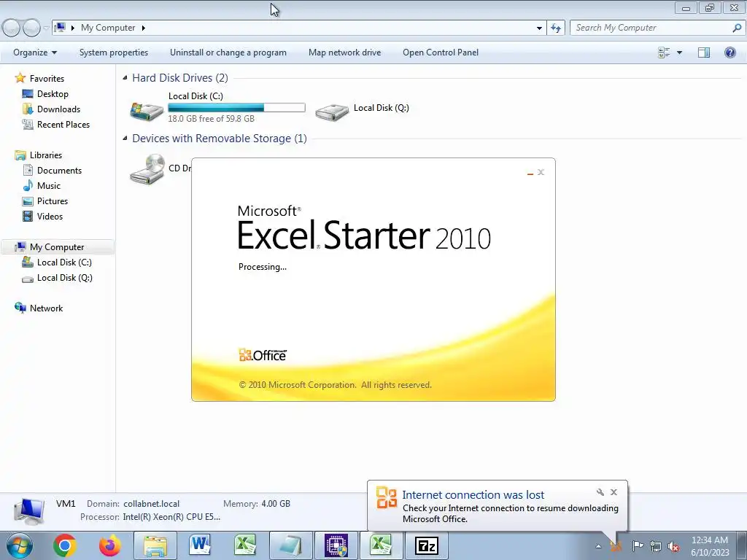Select Local Disk (C:) drive in main pane
This screenshot has width=747, height=560.
(217, 108)
